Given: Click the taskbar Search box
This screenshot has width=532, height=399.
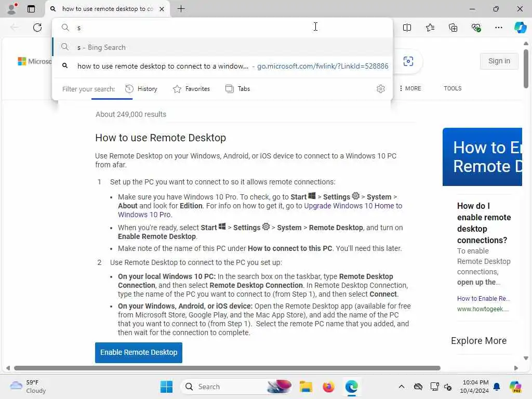Looking at the screenshot, I should click(x=237, y=387).
